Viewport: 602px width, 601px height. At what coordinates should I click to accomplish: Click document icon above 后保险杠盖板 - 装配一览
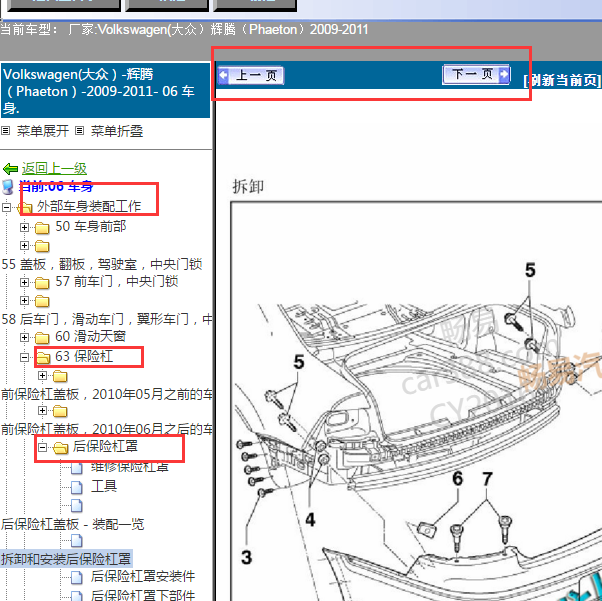pyautogui.click(x=77, y=505)
